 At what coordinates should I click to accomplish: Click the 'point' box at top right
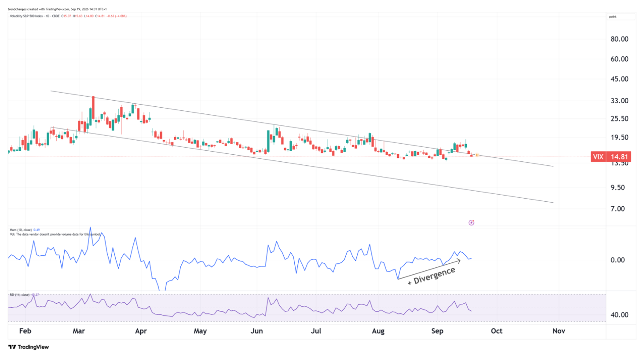[x=621, y=17]
